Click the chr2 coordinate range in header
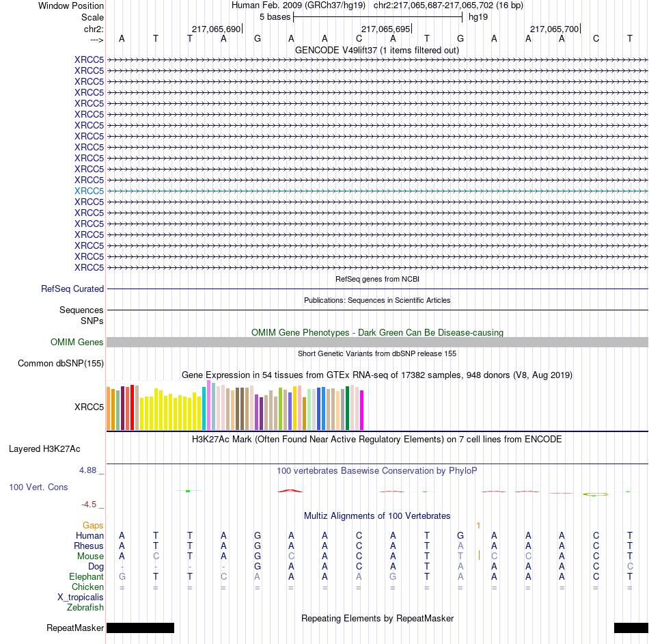The image size is (649, 644). (x=448, y=5)
